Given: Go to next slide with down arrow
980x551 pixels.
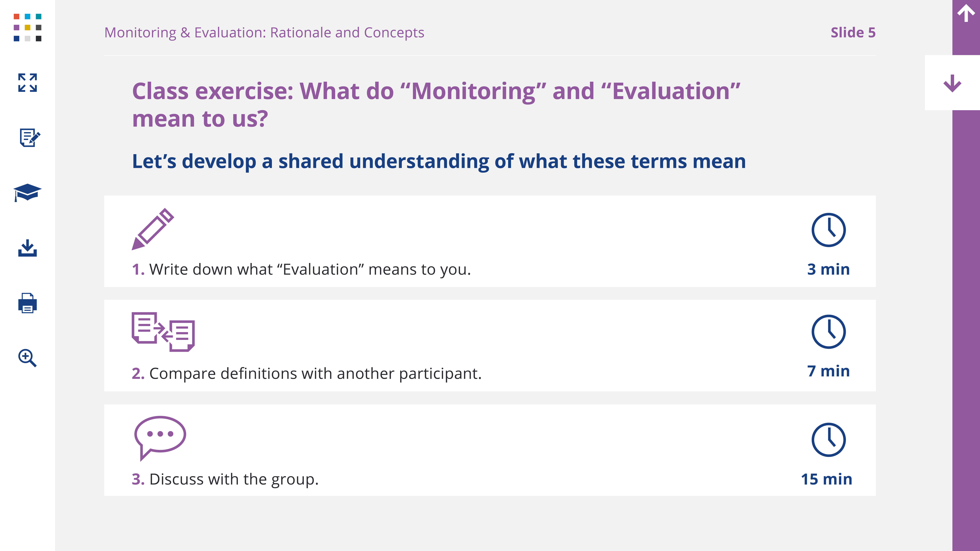Looking at the screenshot, I should pos(952,83).
